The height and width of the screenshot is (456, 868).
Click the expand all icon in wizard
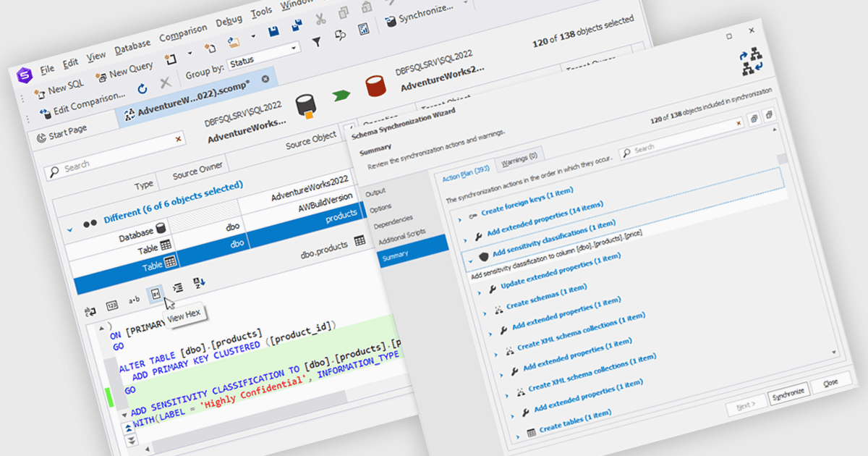pos(754,117)
